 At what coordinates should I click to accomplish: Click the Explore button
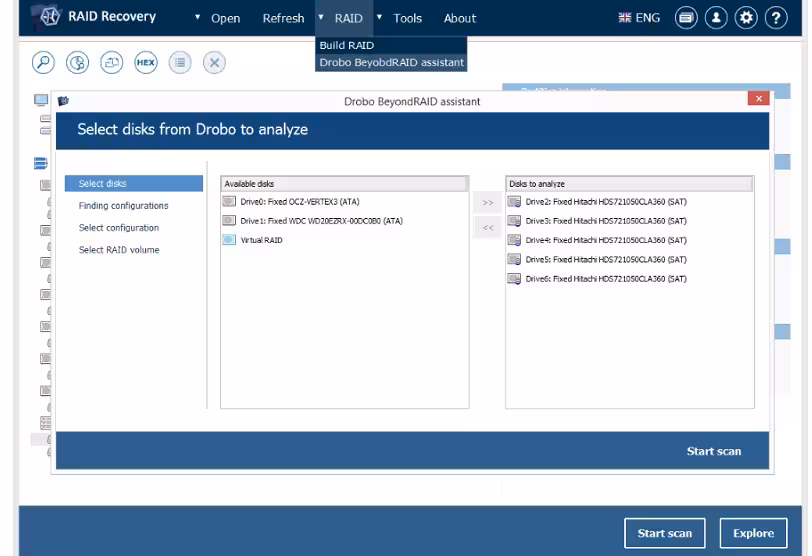click(753, 533)
